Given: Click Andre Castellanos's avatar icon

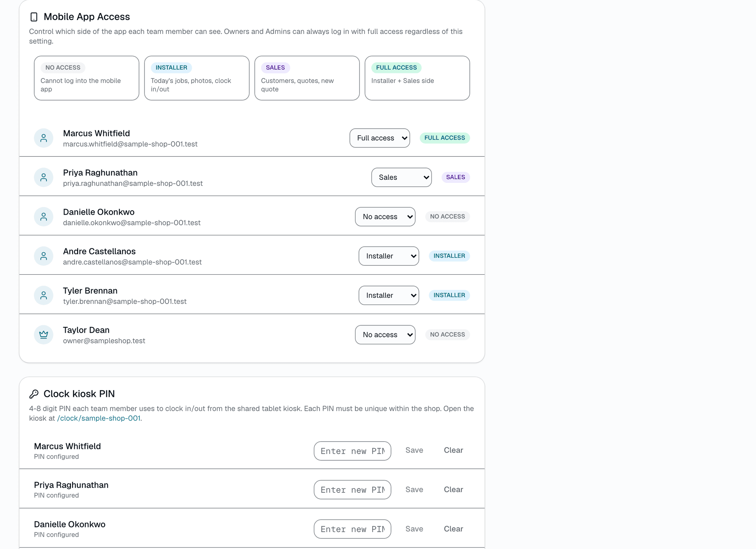Looking at the screenshot, I should pyautogui.click(x=44, y=256).
